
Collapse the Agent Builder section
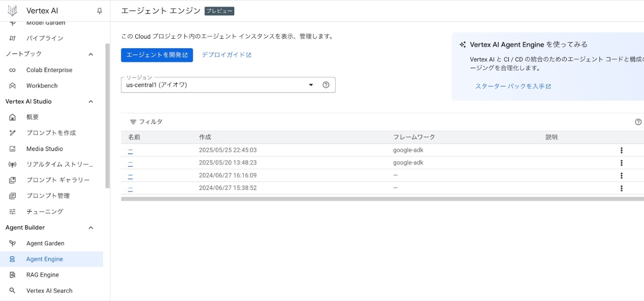pos(91,228)
